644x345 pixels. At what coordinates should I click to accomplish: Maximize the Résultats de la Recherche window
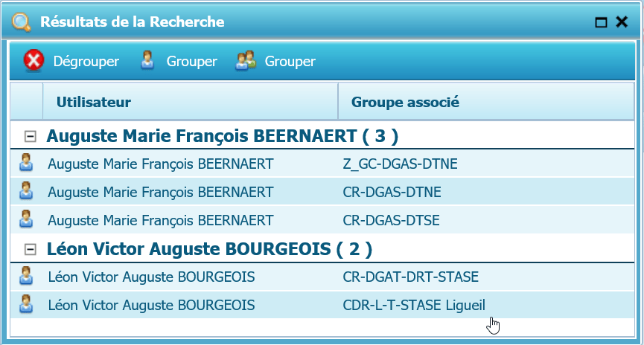602,23
